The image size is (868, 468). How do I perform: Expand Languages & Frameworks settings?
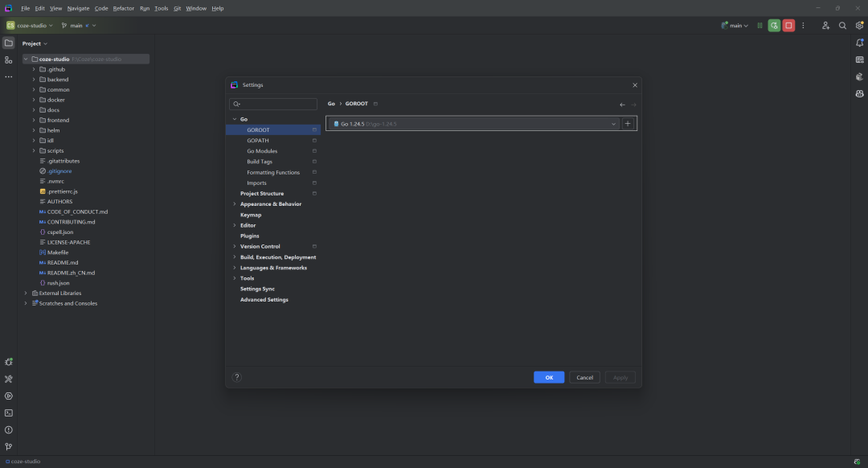click(235, 268)
